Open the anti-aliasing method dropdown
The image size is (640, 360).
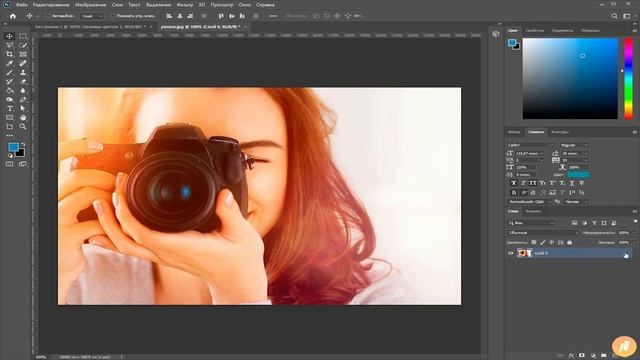(x=576, y=202)
